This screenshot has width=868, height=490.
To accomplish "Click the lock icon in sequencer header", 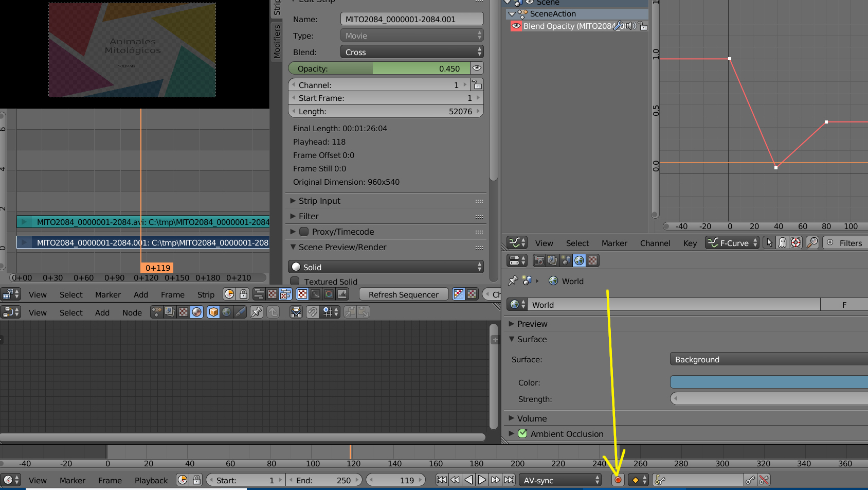I will point(243,294).
